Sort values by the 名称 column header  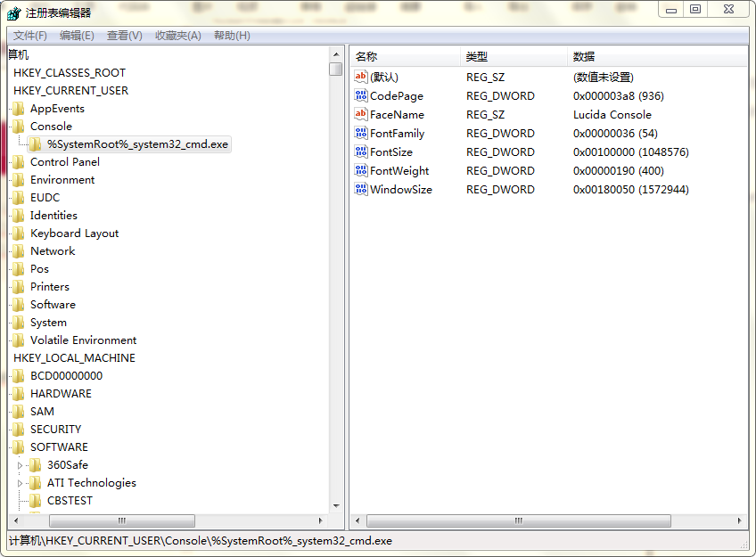point(405,57)
